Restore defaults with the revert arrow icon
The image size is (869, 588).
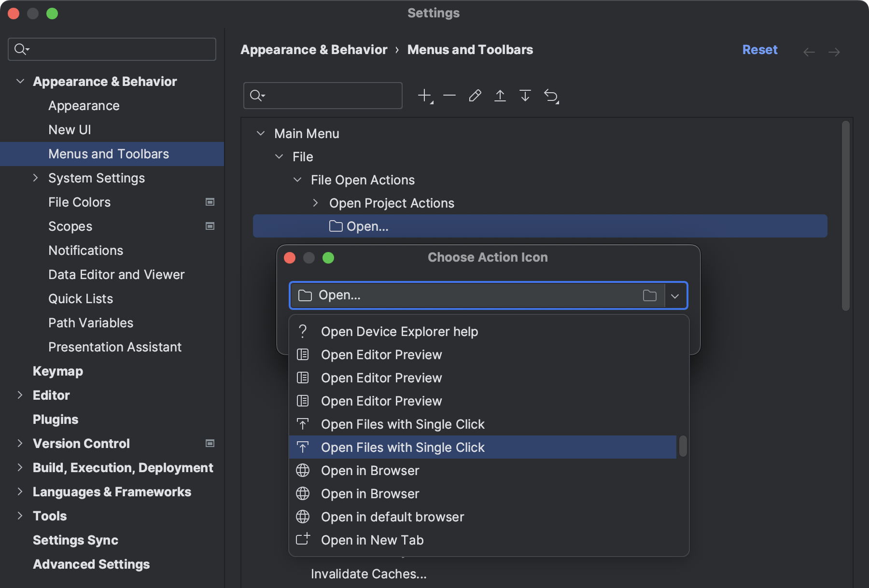pyautogui.click(x=551, y=95)
